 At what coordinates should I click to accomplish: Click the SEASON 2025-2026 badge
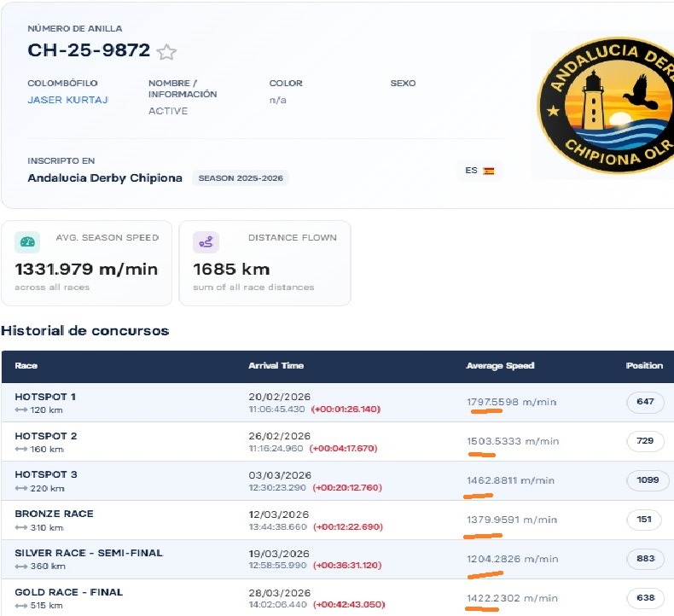click(x=241, y=178)
